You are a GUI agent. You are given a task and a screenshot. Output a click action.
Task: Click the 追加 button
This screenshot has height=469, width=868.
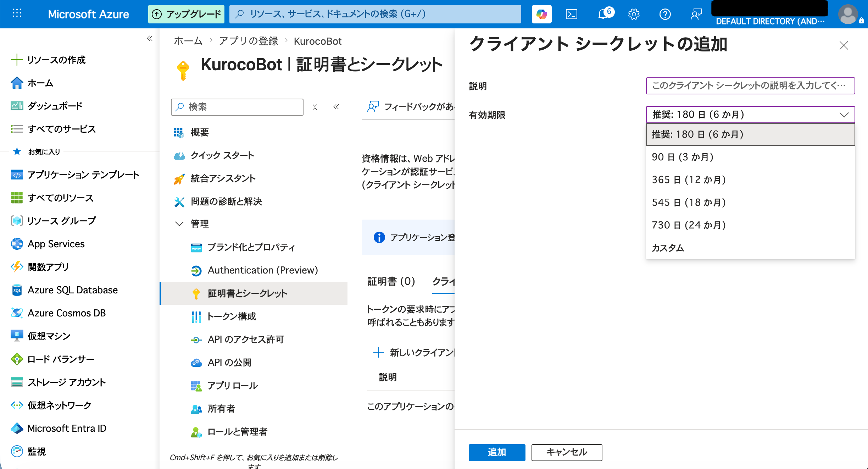pyautogui.click(x=497, y=452)
